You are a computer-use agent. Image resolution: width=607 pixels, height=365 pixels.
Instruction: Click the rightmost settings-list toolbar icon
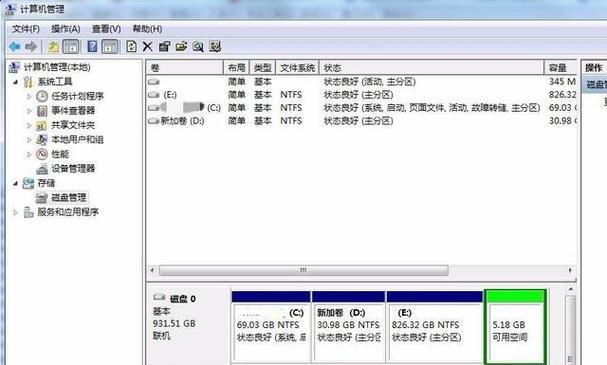click(x=215, y=47)
